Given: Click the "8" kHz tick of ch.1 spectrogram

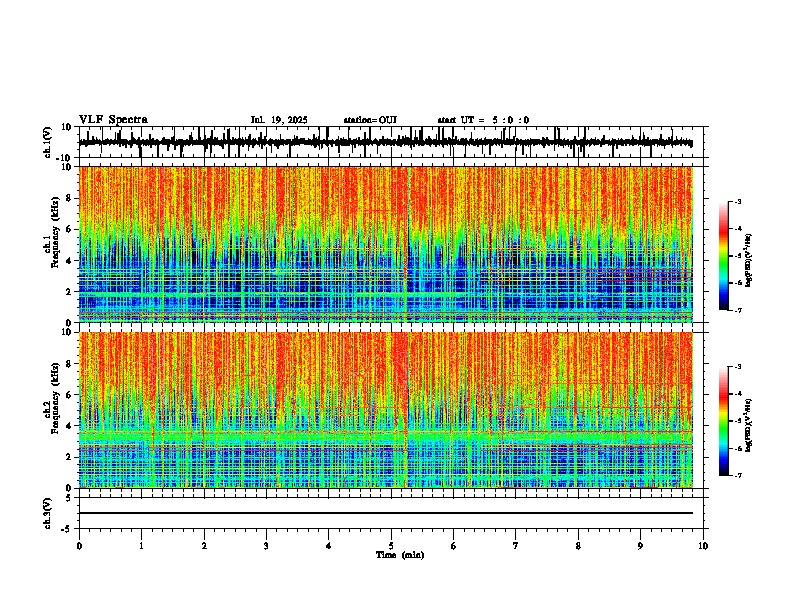Looking at the screenshot, I should pos(70,198).
